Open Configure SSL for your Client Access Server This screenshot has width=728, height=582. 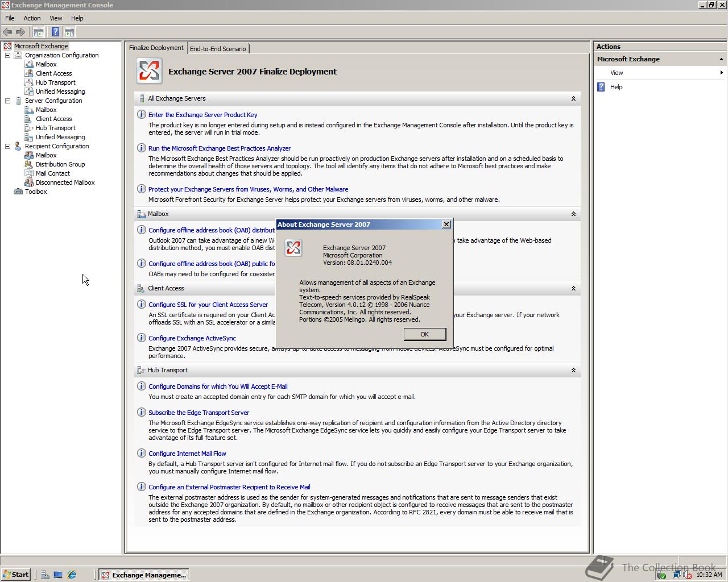(208, 305)
